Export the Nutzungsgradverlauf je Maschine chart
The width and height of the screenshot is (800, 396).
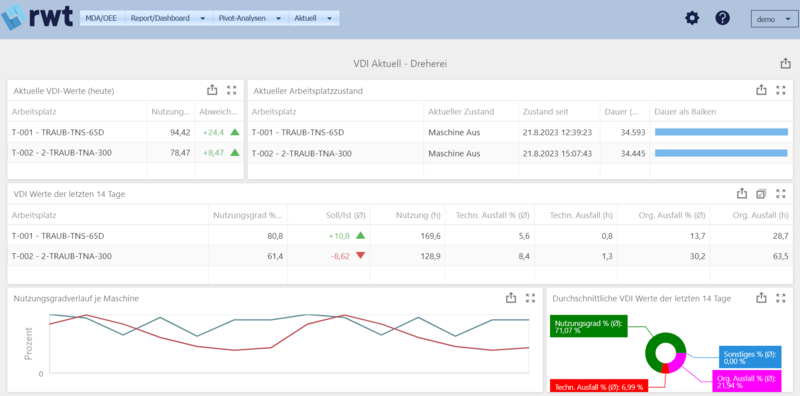(x=511, y=298)
